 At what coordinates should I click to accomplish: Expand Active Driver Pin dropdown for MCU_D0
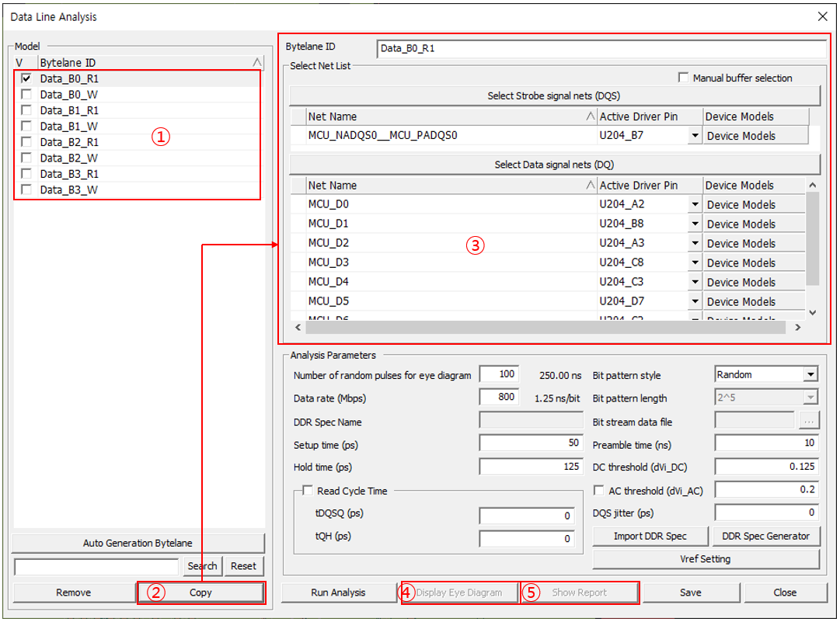tap(694, 205)
